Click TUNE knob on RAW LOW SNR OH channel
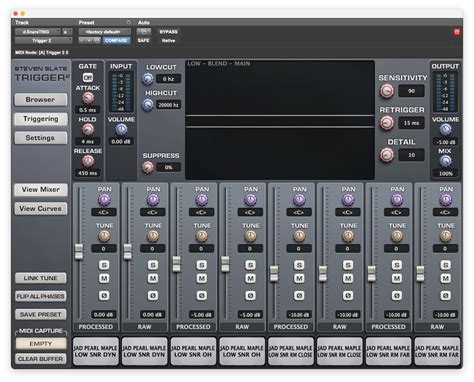 pos(250,236)
